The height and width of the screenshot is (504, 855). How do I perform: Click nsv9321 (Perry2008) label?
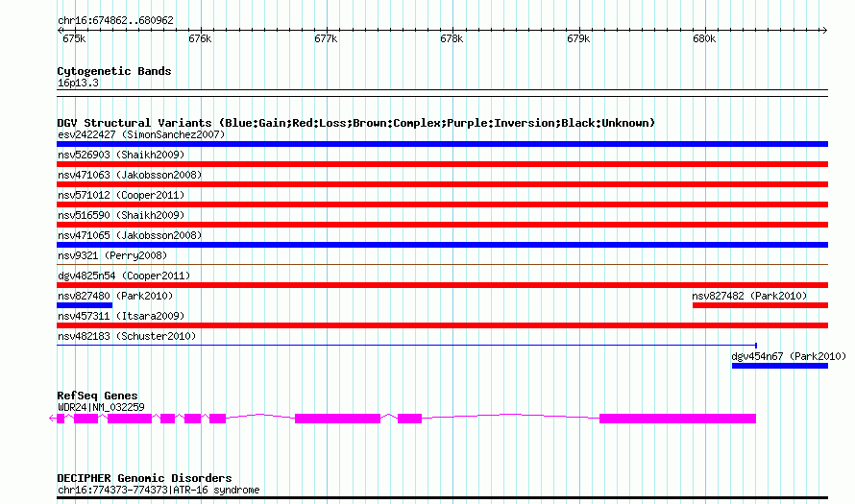(112, 255)
